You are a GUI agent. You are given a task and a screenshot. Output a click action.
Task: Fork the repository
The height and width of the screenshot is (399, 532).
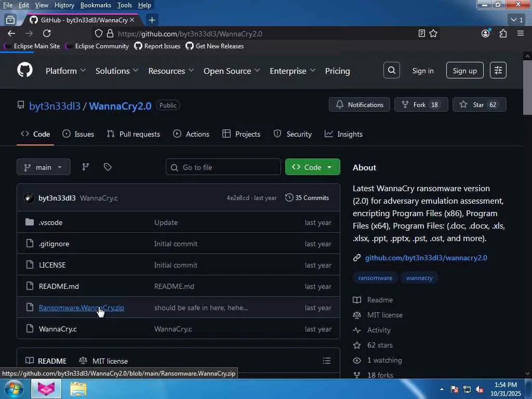pos(421,104)
